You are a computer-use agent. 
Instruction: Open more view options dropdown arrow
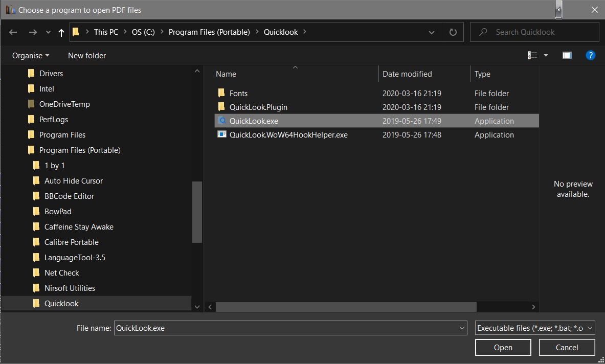(x=546, y=56)
